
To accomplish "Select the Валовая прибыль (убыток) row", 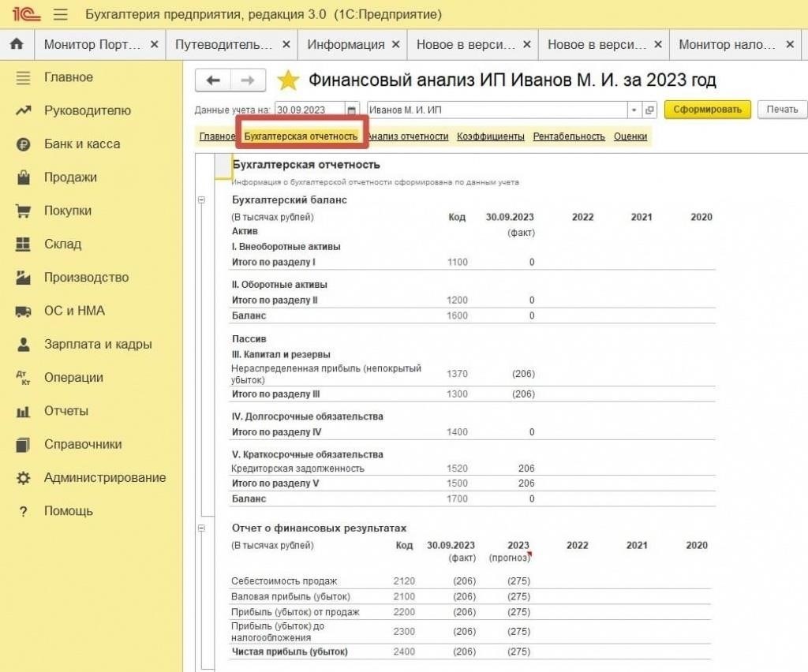I will 470,597.
